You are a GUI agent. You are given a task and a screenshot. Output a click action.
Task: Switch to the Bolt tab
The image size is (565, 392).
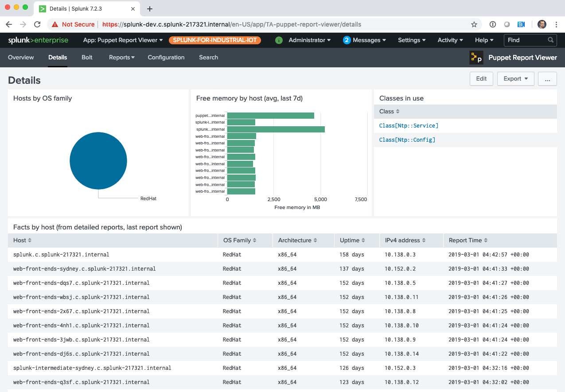[87, 57]
